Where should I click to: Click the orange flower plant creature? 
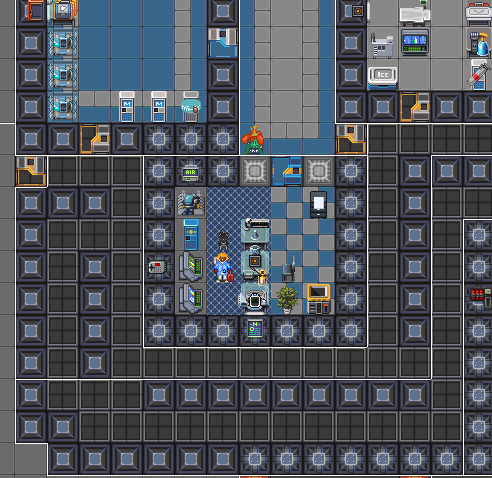(x=254, y=140)
